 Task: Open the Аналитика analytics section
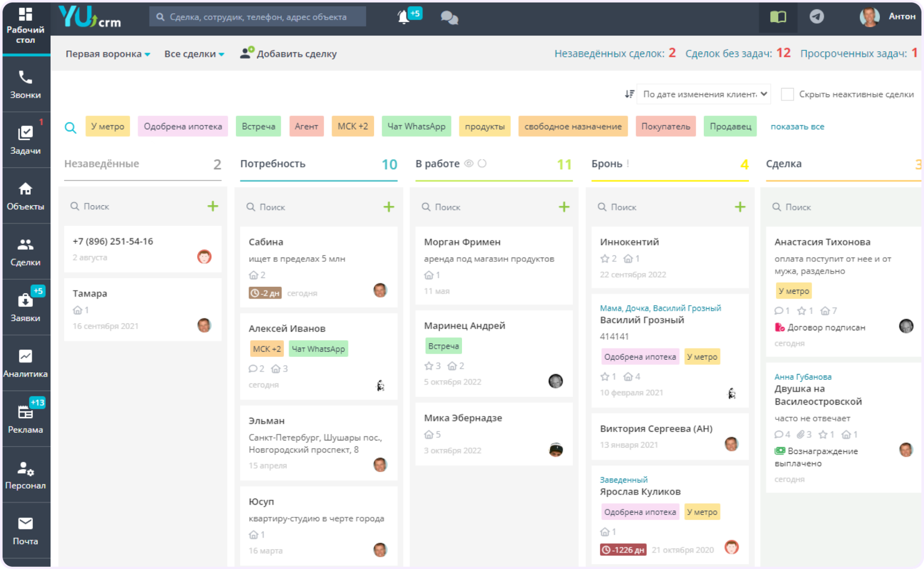point(25,364)
